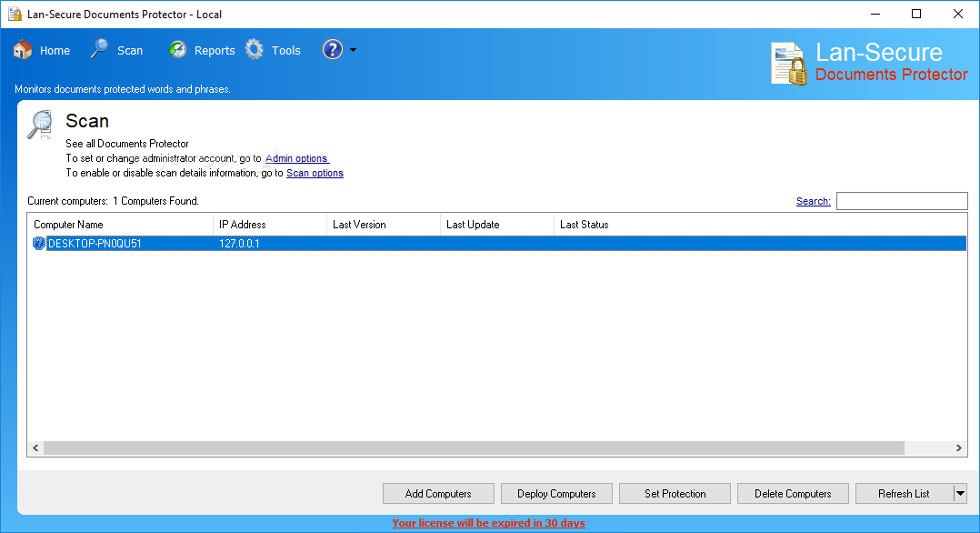Click the Tools gear icon
The height and width of the screenshot is (533, 980).
(255, 49)
